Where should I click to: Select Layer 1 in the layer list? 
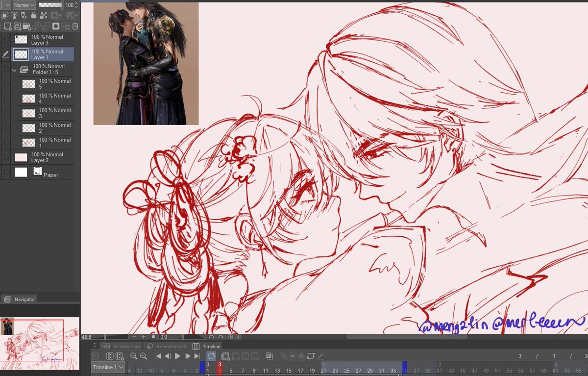click(42, 54)
